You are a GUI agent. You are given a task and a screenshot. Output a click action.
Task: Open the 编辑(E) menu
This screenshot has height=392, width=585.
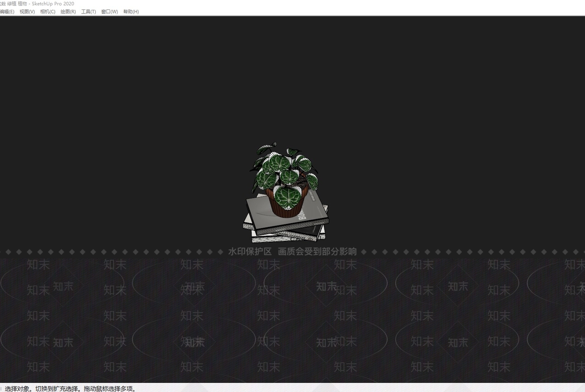pyautogui.click(x=7, y=12)
